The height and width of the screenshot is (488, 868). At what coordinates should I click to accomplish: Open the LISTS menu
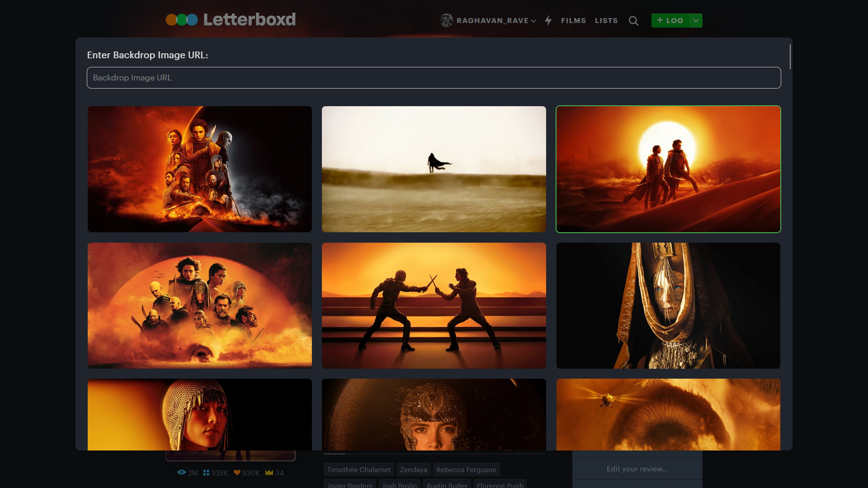606,20
